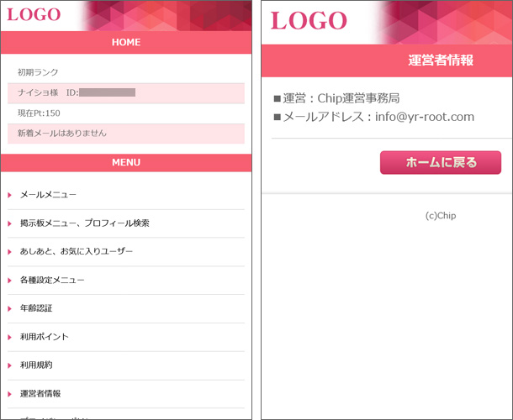Open the 利用規約 menu item

click(x=36, y=365)
